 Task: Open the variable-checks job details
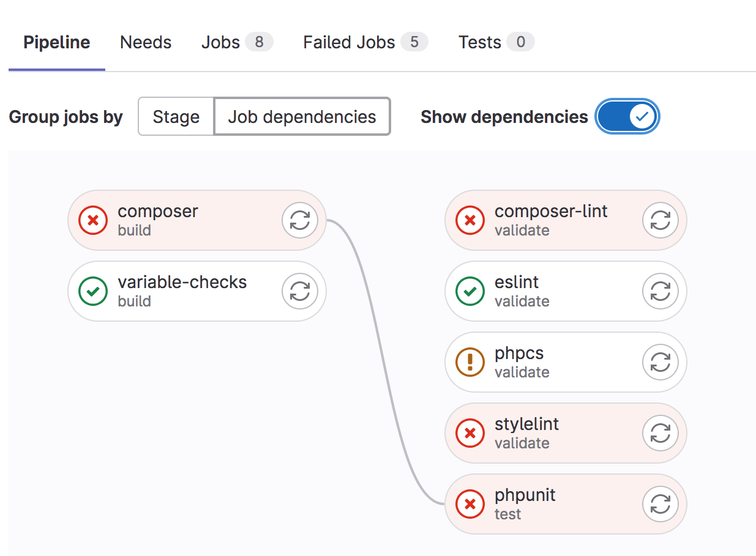click(x=174, y=291)
